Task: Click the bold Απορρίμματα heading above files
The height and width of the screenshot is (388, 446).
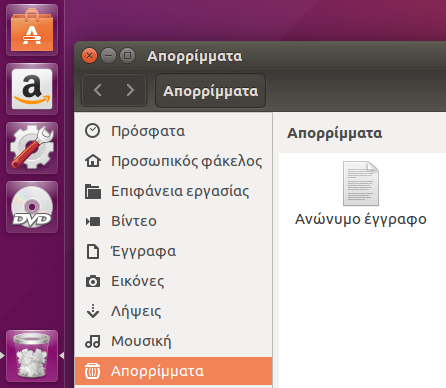Action: (x=334, y=133)
